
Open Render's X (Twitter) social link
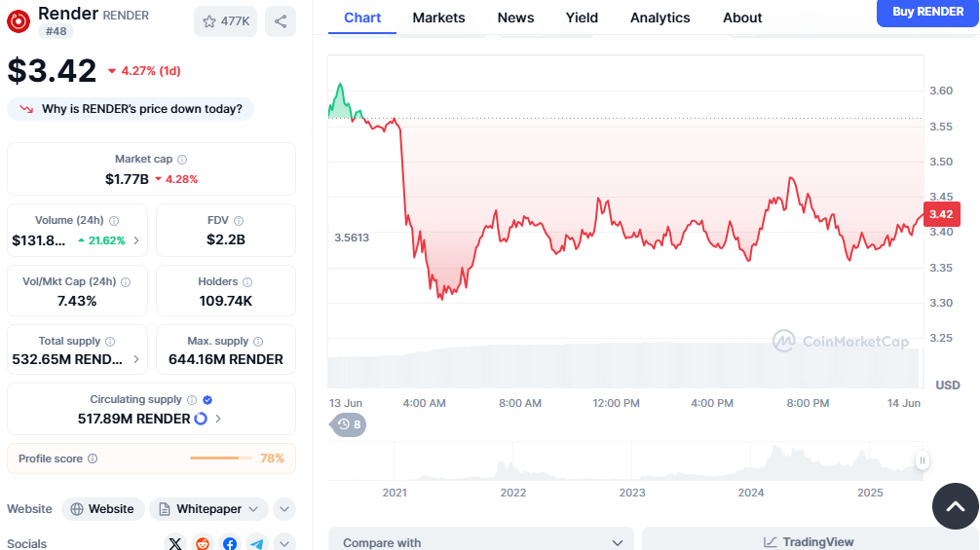click(x=175, y=543)
